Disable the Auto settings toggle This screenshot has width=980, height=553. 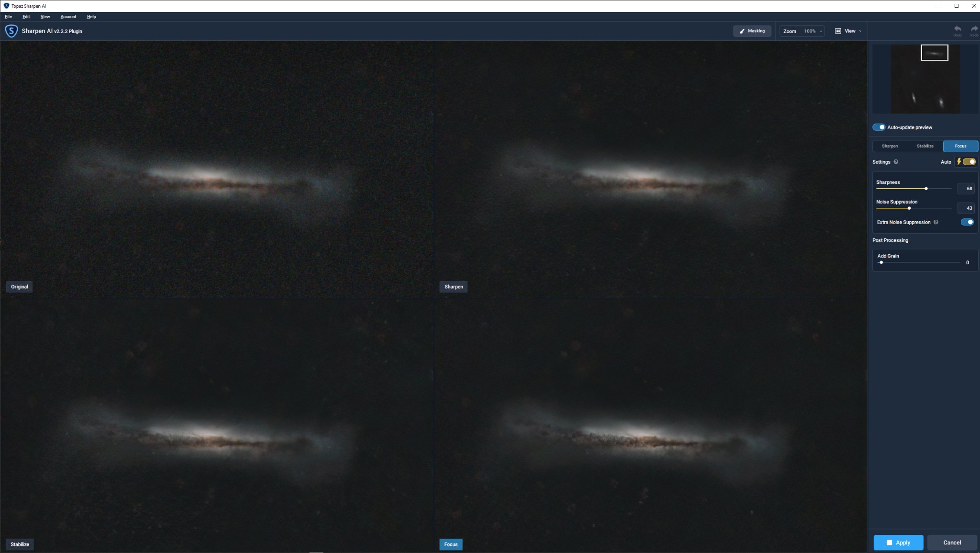pos(969,162)
